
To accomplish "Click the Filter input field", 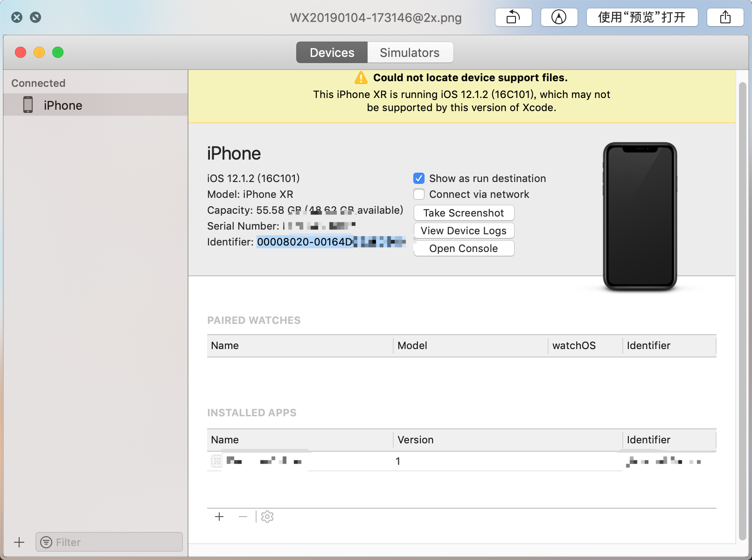I will 109,542.
